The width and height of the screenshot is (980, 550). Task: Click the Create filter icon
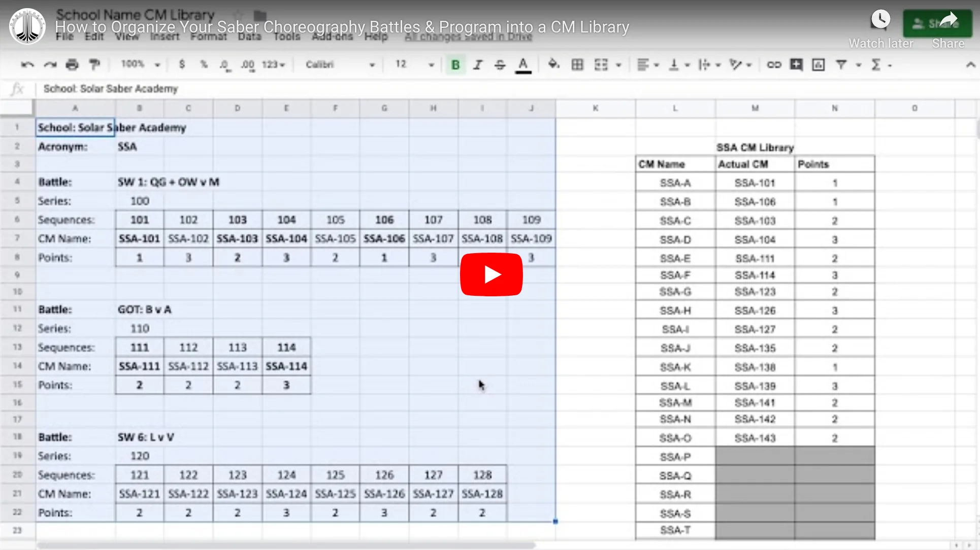coord(841,64)
